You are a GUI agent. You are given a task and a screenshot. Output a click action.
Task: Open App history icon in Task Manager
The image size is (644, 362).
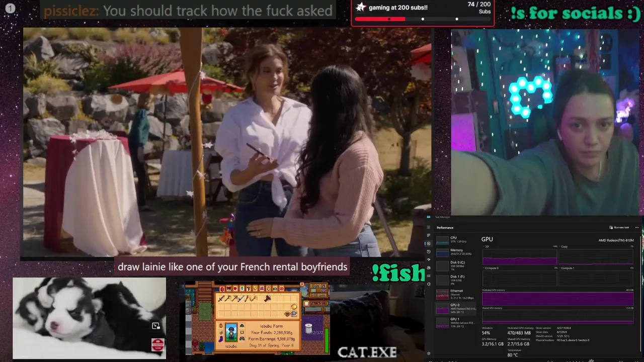pyautogui.click(x=429, y=252)
